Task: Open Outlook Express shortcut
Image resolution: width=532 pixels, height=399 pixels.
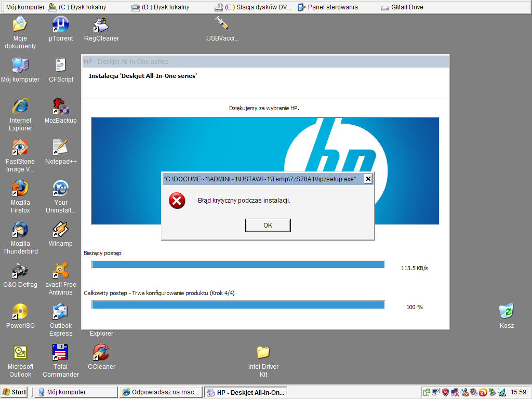Action: tap(61, 320)
